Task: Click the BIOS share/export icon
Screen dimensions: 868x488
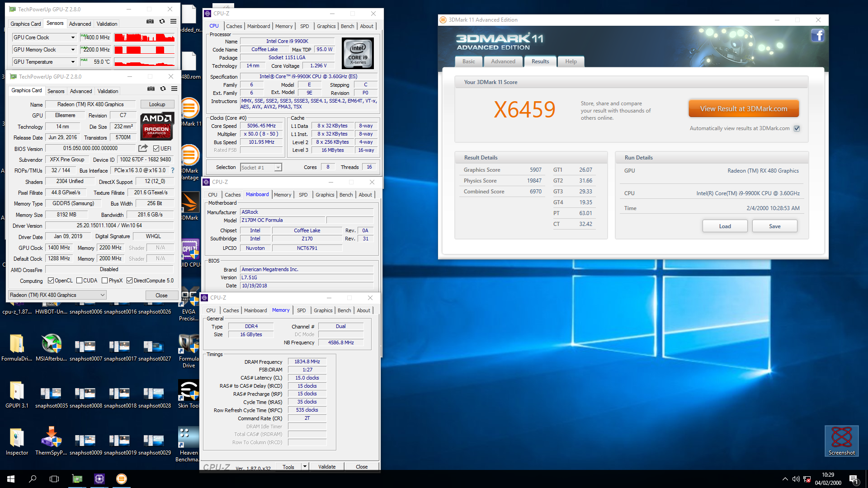Action: point(143,148)
